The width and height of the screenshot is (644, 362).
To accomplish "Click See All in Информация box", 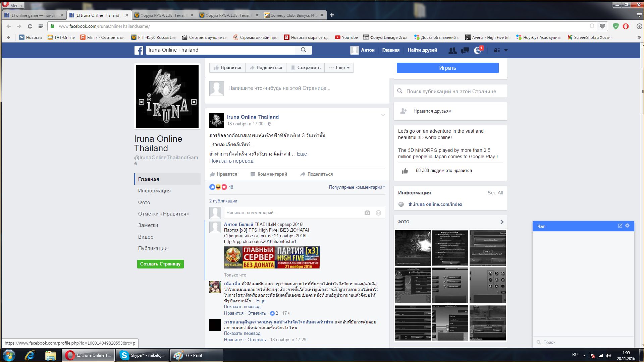I will (x=495, y=193).
